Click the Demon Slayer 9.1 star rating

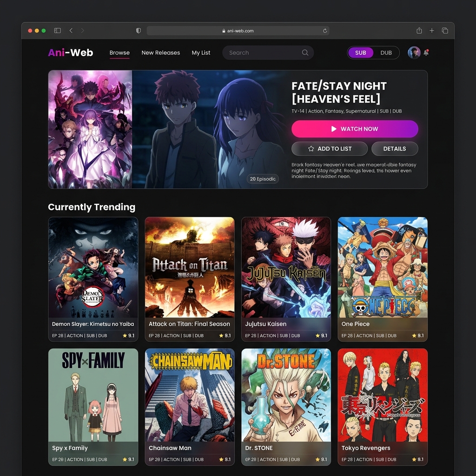point(128,336)
